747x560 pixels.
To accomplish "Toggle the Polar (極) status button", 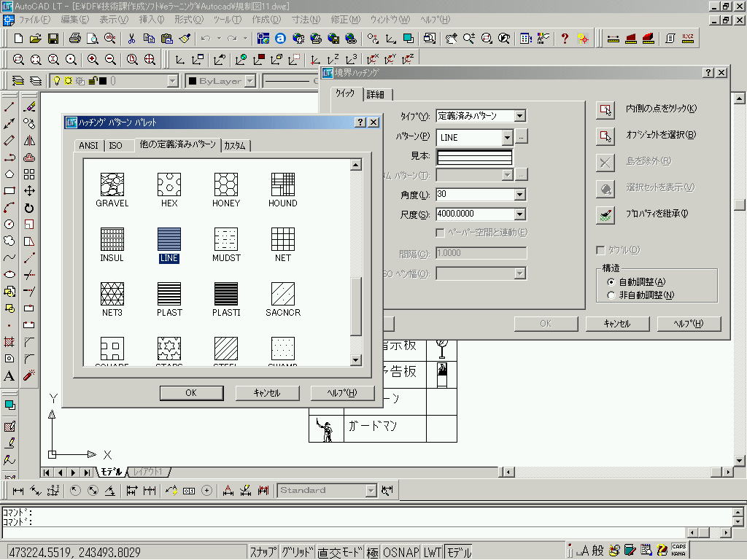I will [373, 552].
